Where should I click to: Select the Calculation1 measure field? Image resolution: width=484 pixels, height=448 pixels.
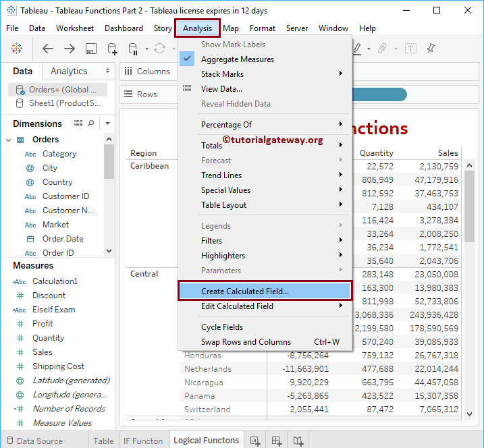55,281
